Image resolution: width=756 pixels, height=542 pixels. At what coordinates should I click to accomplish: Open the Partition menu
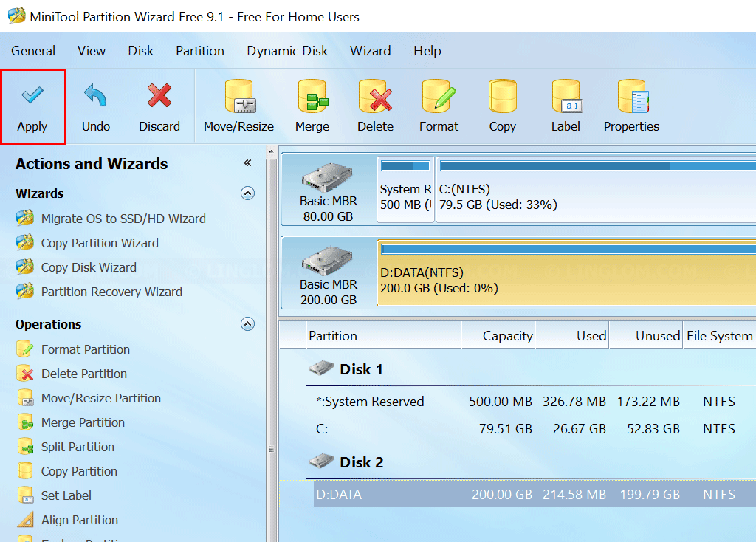pos(199,51)
